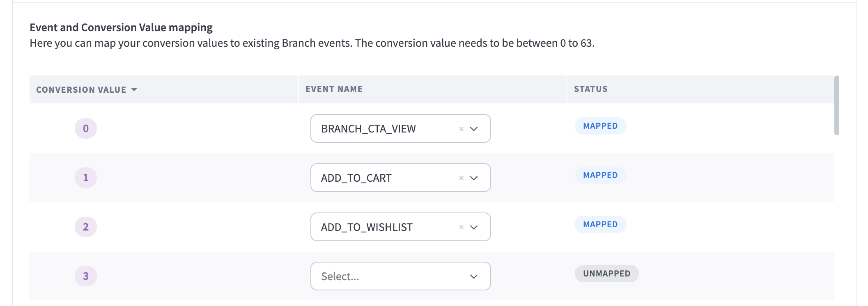This screenshot has width=868, height=306.
Task: Expand the ADD_TO_CART dropdown chevron
Action: (474, 178)
